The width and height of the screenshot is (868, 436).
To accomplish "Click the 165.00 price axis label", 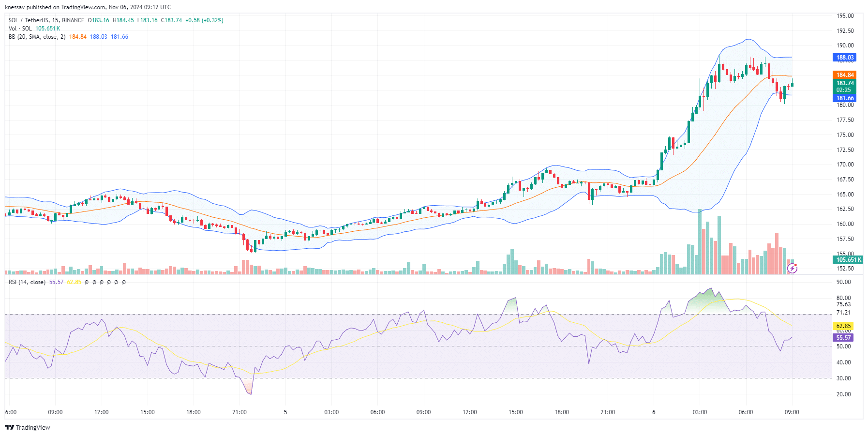I will 845,195.
